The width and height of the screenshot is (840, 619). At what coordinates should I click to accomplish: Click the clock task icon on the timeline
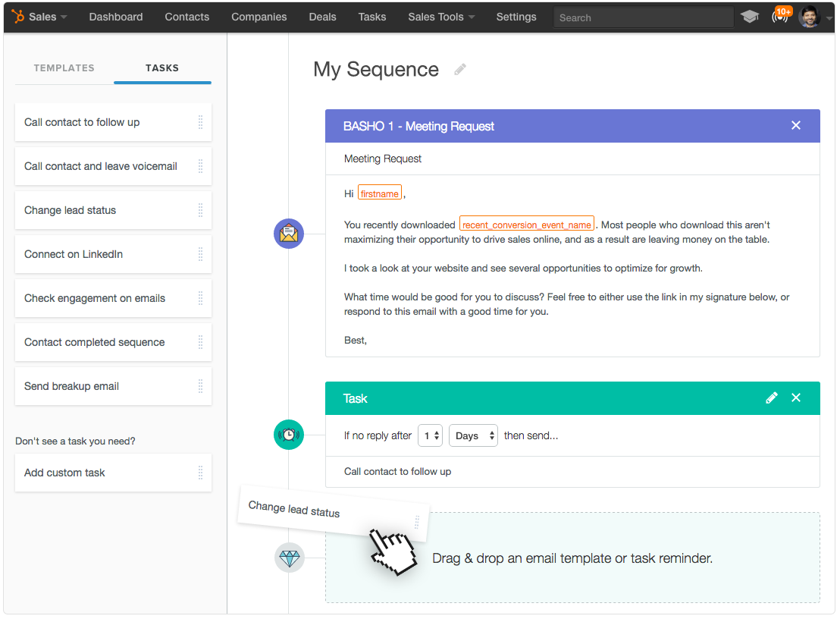(x=289, y=435)
